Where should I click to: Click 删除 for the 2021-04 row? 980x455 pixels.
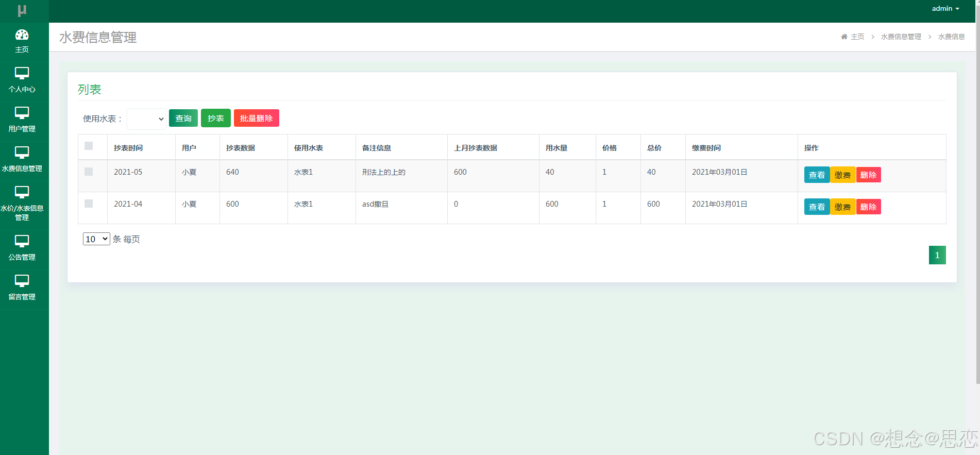(x=869, y=207)
